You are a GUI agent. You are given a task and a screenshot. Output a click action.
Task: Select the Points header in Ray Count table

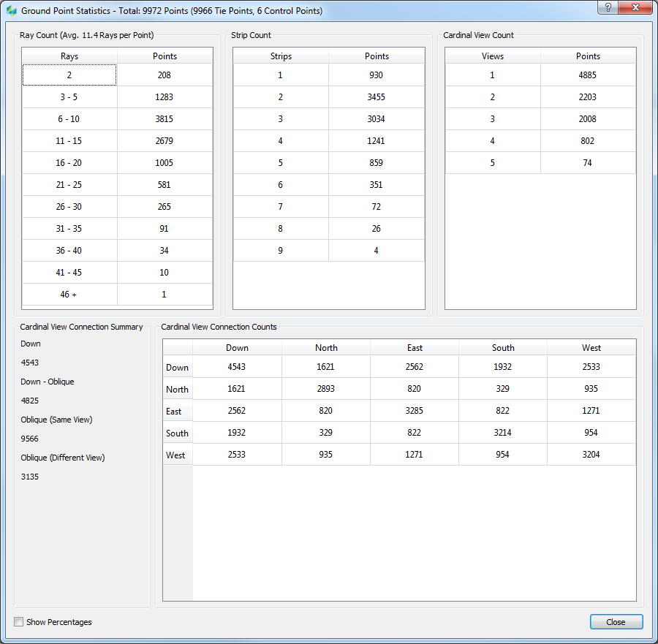164,56
